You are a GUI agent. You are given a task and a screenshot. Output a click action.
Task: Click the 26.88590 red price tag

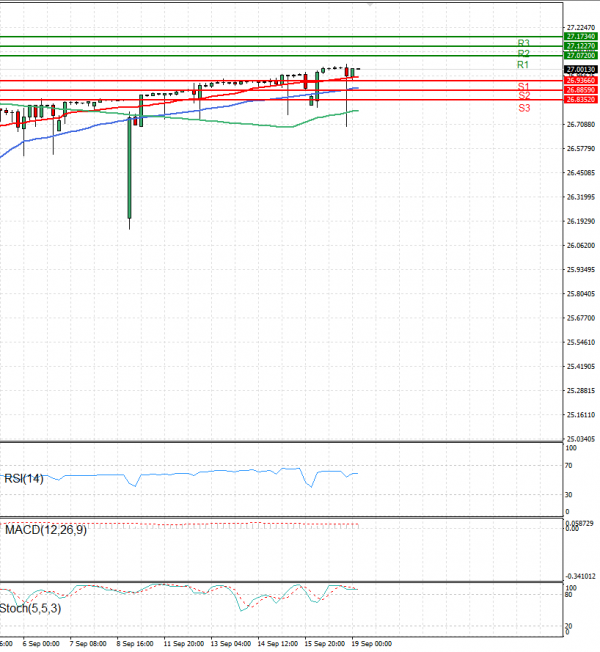[x=580, y=91]
